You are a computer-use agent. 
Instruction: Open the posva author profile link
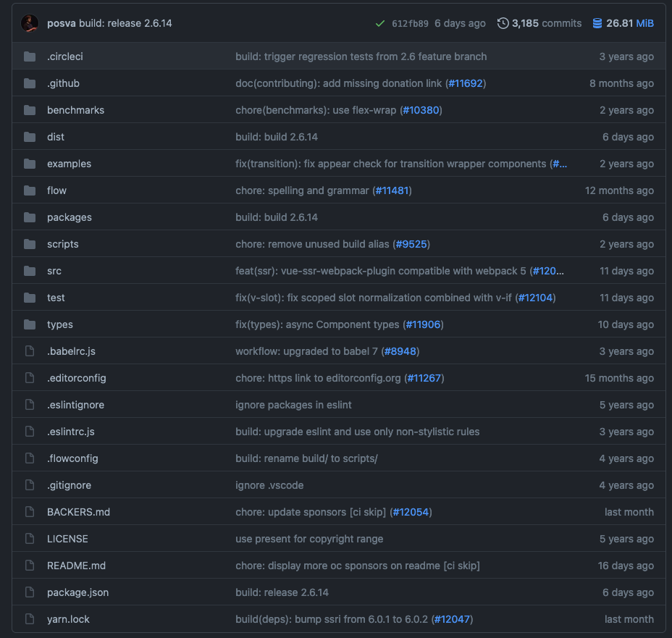point(62,23)
